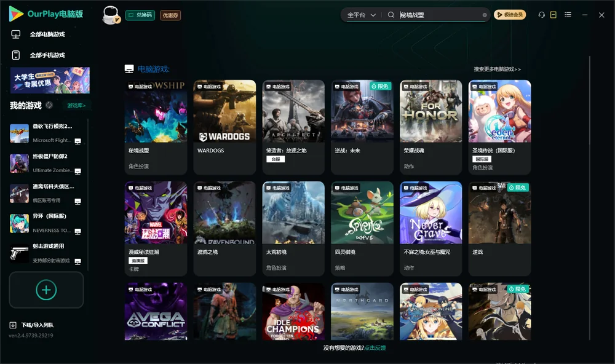Click the 点击反馈 feedback link
Viewport: 615px width, 364px height.
375,347
